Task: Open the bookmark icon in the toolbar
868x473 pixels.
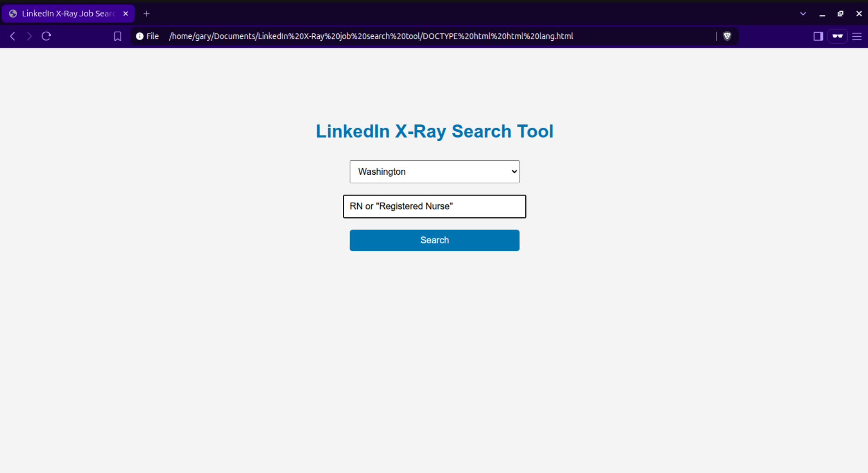Action: click(x=117, y=36)
